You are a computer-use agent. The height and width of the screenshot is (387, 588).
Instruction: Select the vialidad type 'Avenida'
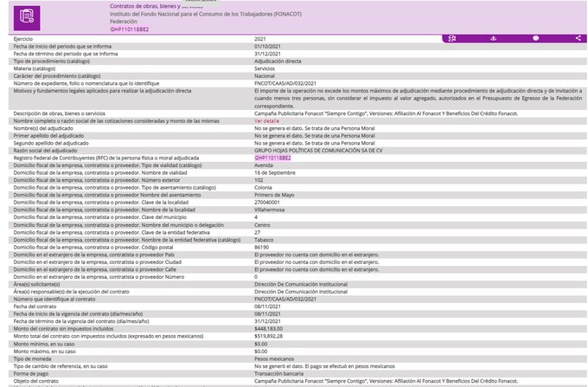[x=264, y=165]
